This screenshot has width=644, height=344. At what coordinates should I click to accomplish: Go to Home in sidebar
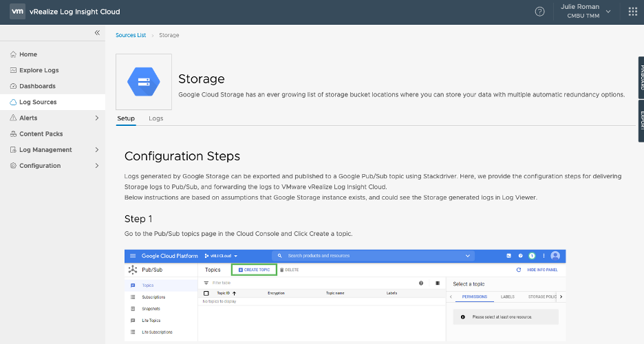click(x=28, y=54)
